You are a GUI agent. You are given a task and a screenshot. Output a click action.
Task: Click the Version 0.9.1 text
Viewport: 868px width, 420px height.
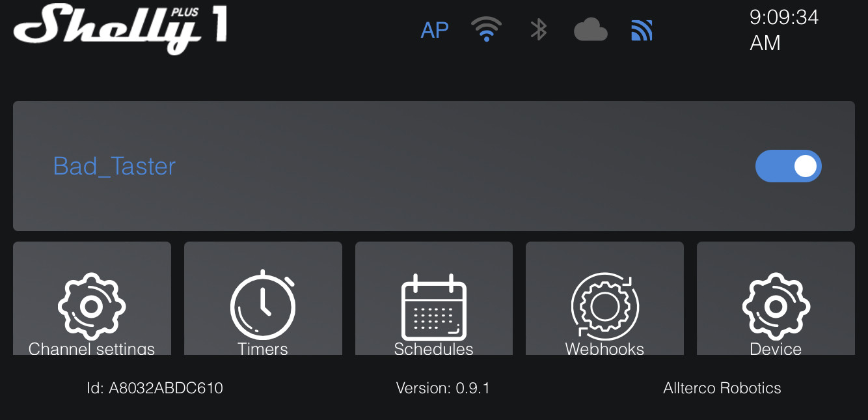[x=442, y=388]
